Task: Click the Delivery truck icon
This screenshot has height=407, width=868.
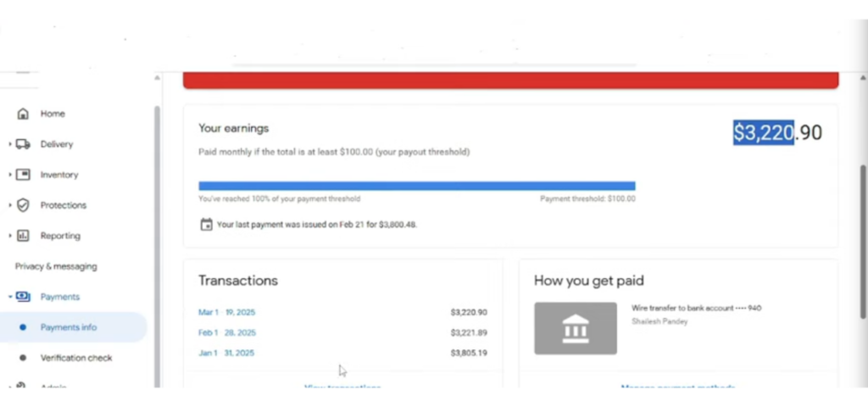Action: (23, 144)
